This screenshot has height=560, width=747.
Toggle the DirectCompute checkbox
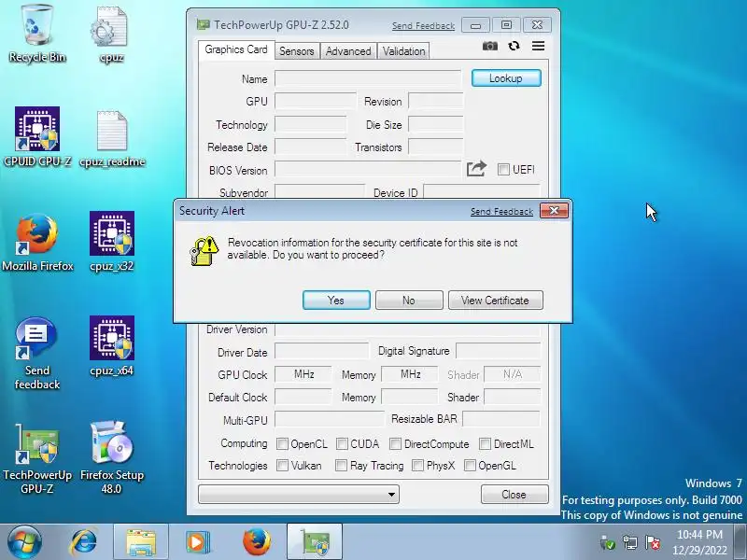[395, 444]
